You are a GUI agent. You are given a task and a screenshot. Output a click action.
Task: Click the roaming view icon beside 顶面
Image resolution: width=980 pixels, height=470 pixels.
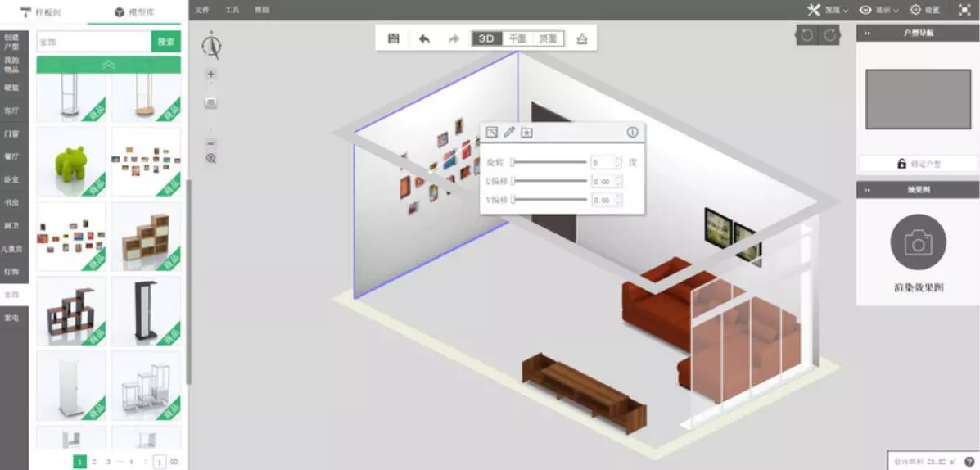(x=582, y=38)
